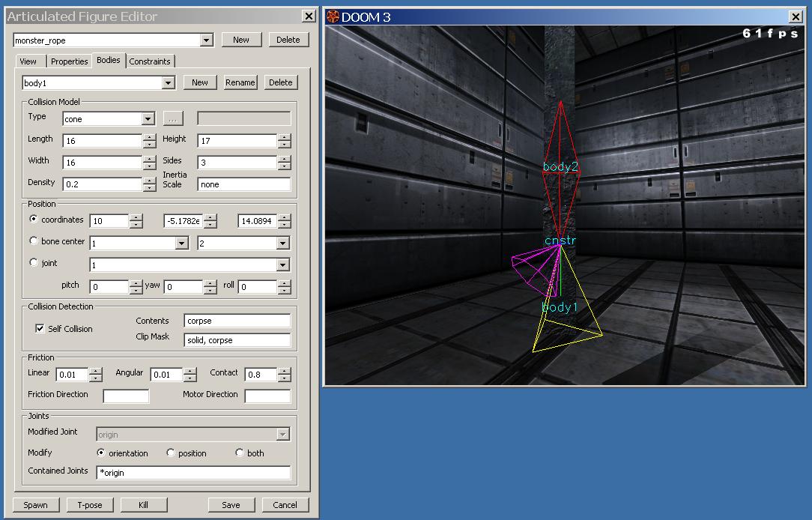The height and width of the screenshot is (520, 812).
Task: Click the roll stepper arrows
Action: tap(285, 287)
